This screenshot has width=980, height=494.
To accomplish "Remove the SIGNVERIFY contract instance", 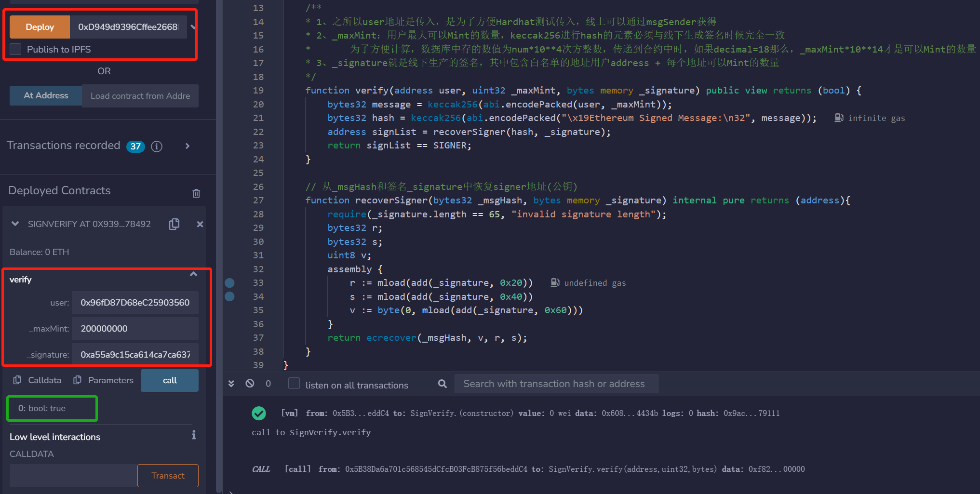I will click(x=200, y=224).
